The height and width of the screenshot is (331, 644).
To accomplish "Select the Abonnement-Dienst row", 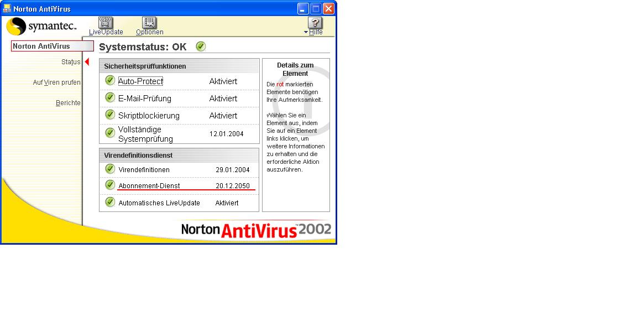I will tap(179, 185).
